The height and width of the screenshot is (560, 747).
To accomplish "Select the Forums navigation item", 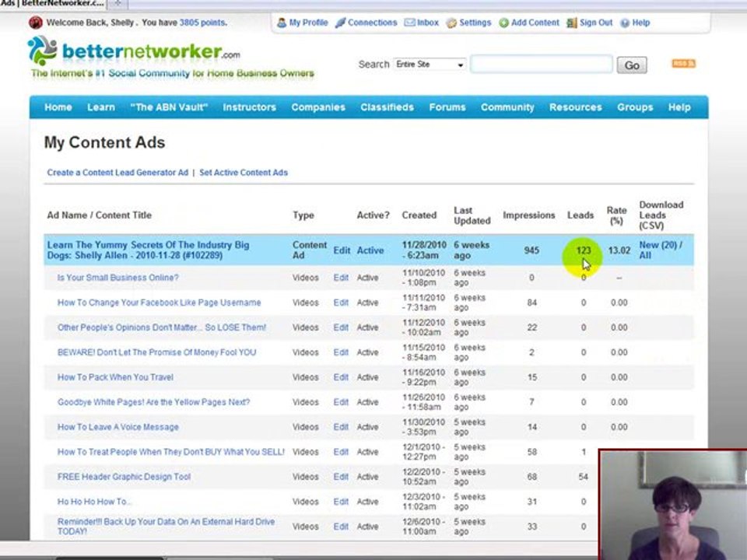I will tap(447, 107).
